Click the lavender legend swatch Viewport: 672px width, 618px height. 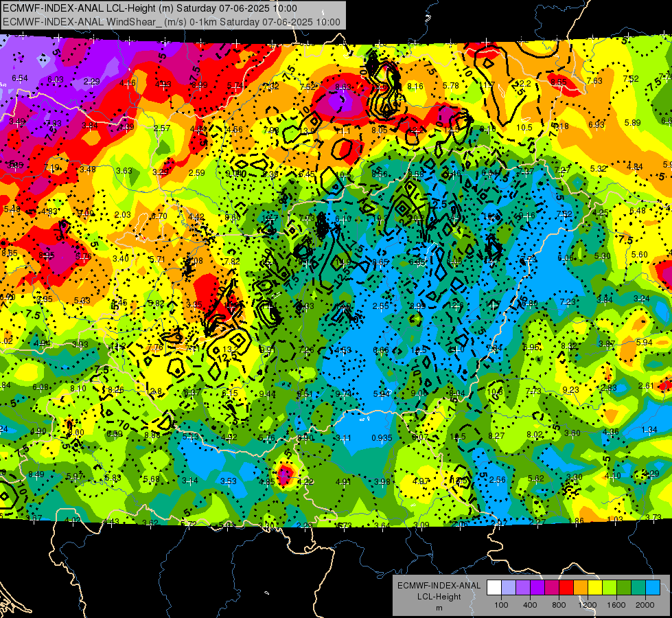pos(509,588)
